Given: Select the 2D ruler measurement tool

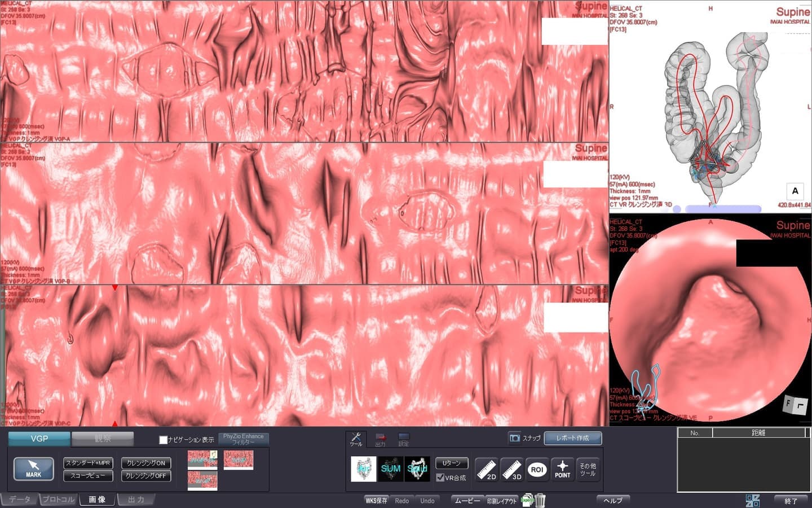Looking at the screenshot, I should coord(486,469).
